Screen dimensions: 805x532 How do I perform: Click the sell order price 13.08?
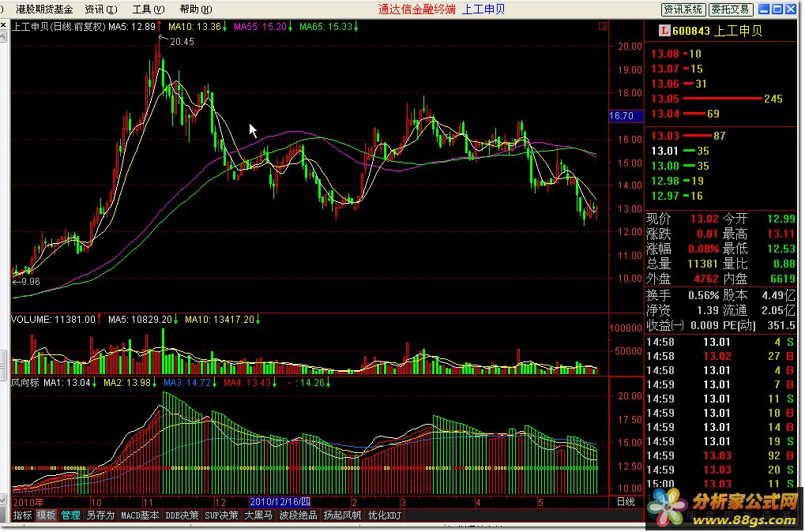point(665,54)
